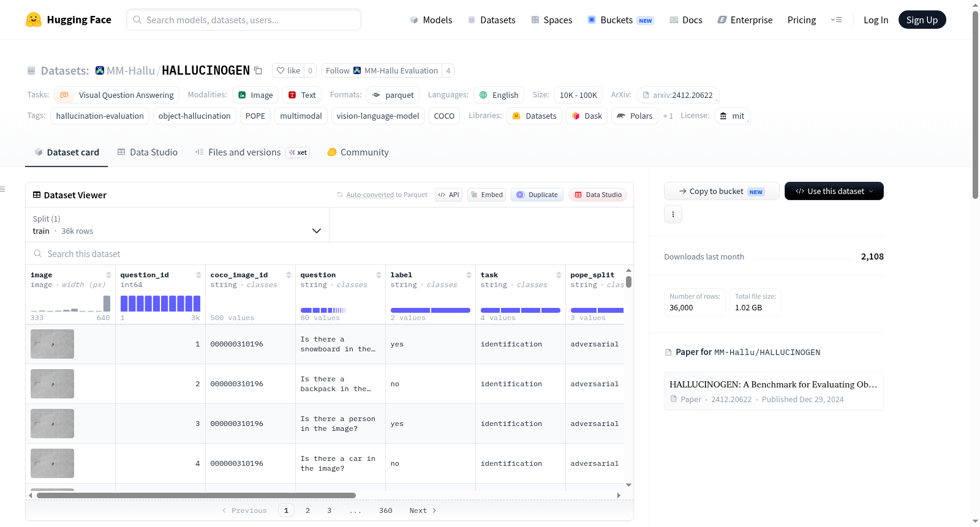Open the arxiv:2412.20622 tag
The image size is (980, 527).
point(677,95)
